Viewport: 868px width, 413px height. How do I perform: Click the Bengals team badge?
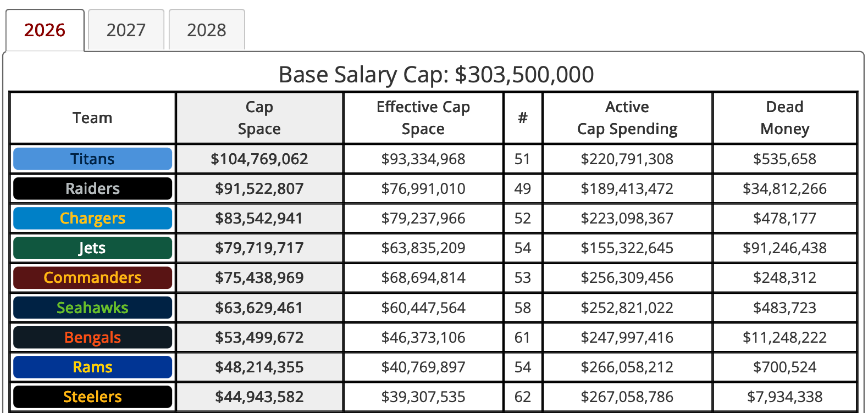(92, 337)
